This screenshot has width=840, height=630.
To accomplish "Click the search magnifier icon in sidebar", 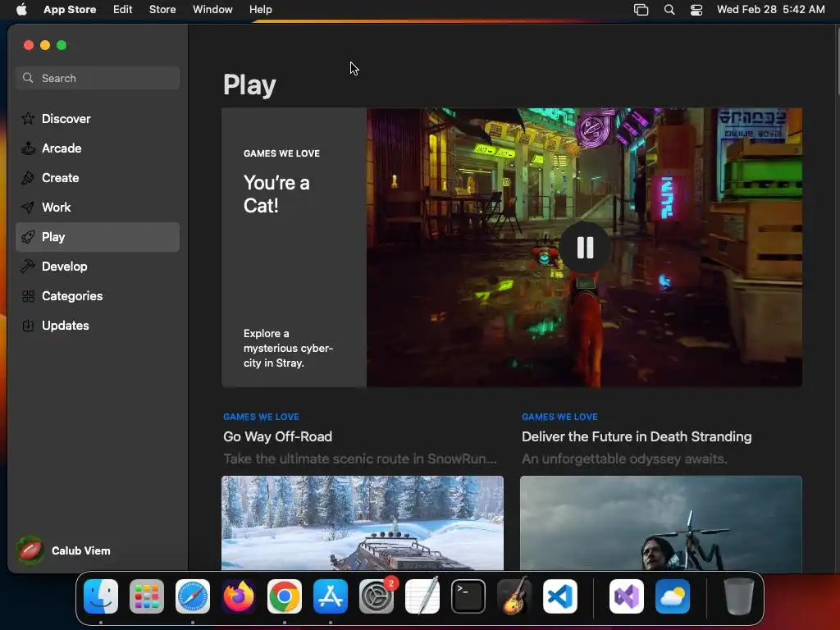I will point(28,78).
